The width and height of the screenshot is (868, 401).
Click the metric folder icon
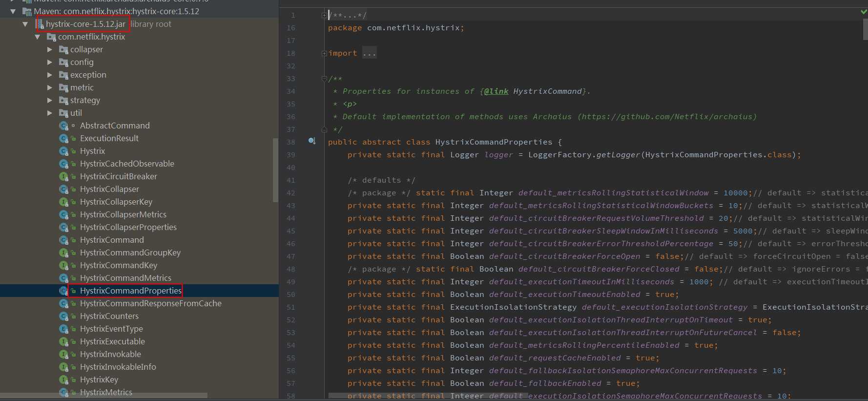point(63,88)
